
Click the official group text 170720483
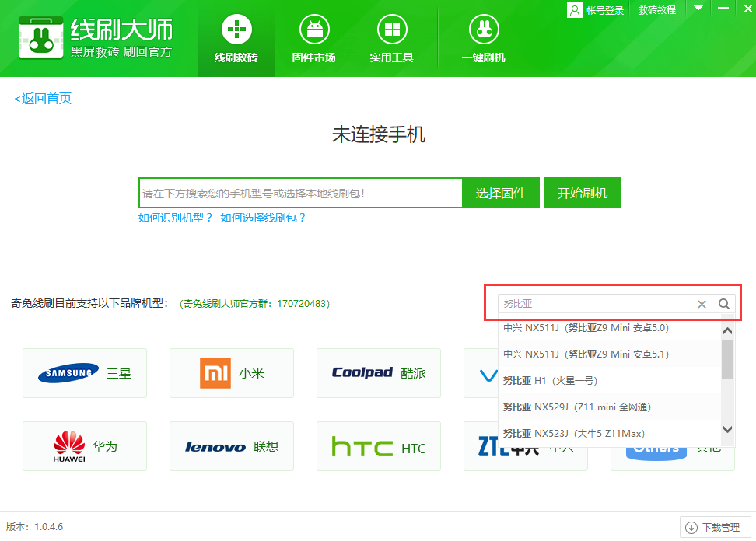coord(254,303)
